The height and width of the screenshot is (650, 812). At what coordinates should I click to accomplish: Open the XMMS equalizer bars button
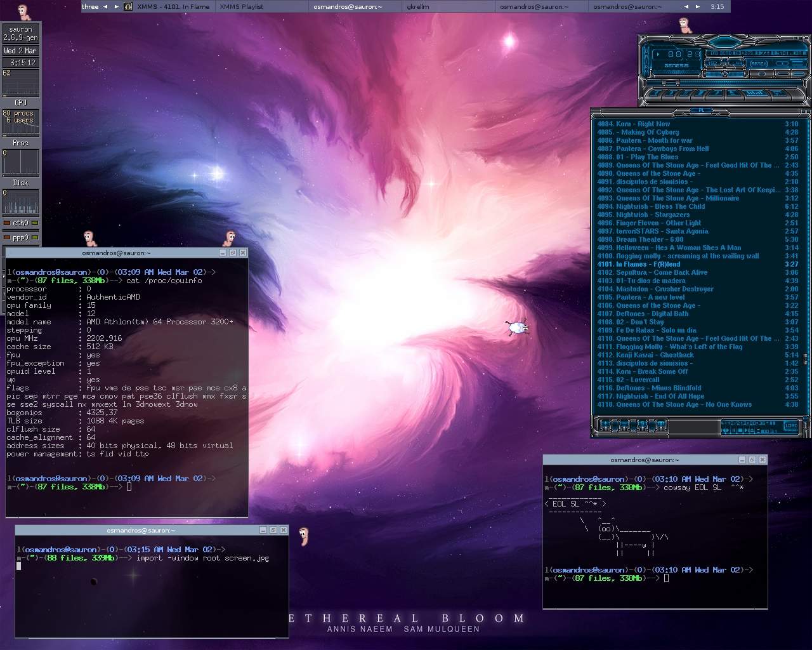(x=753, y=93)
